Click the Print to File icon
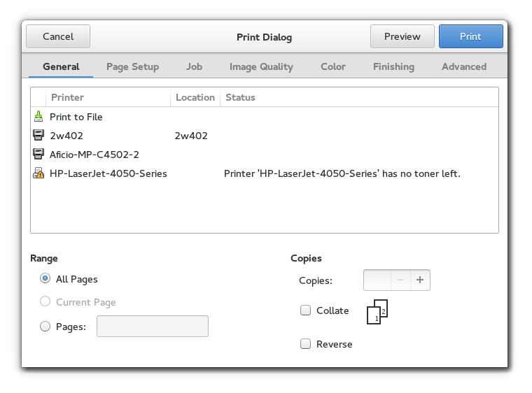Viewport: 532px width, 393px height. (38, 117)
